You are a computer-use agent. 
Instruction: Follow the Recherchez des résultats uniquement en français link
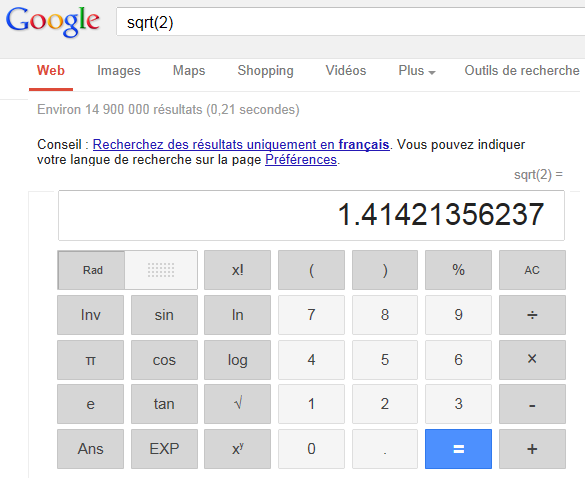(241, 144)
